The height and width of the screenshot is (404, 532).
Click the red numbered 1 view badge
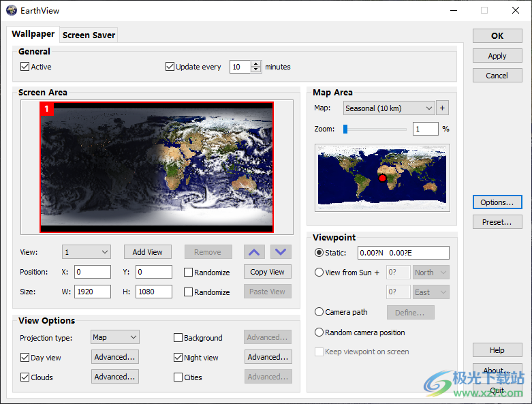[47, 109]
